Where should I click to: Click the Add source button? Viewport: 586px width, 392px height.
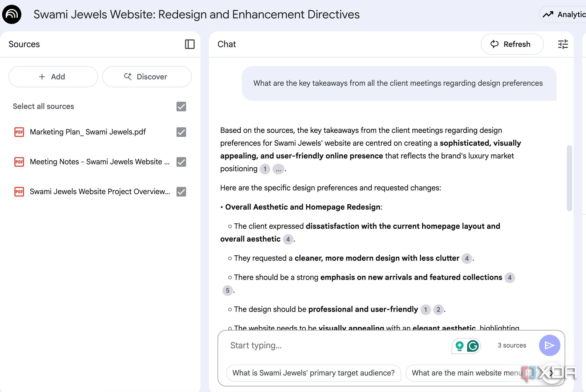pos(53,77)
